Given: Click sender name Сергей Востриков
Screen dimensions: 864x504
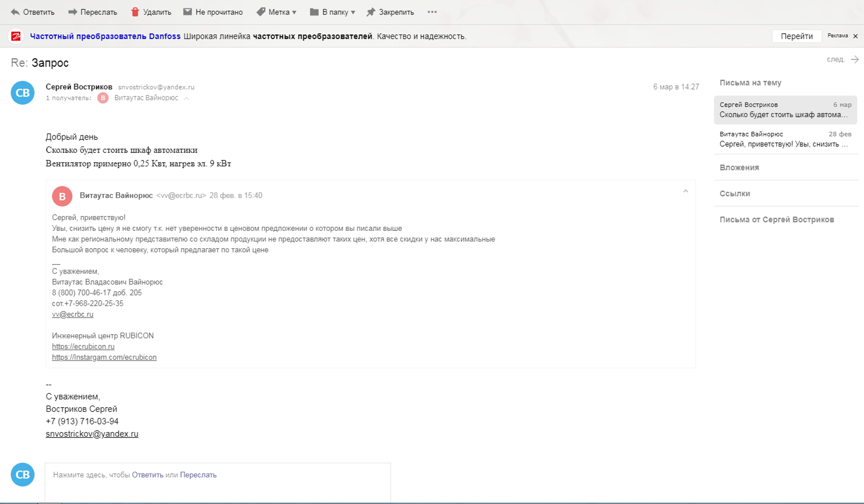Looking at the screenshot, I should point(79,87).
